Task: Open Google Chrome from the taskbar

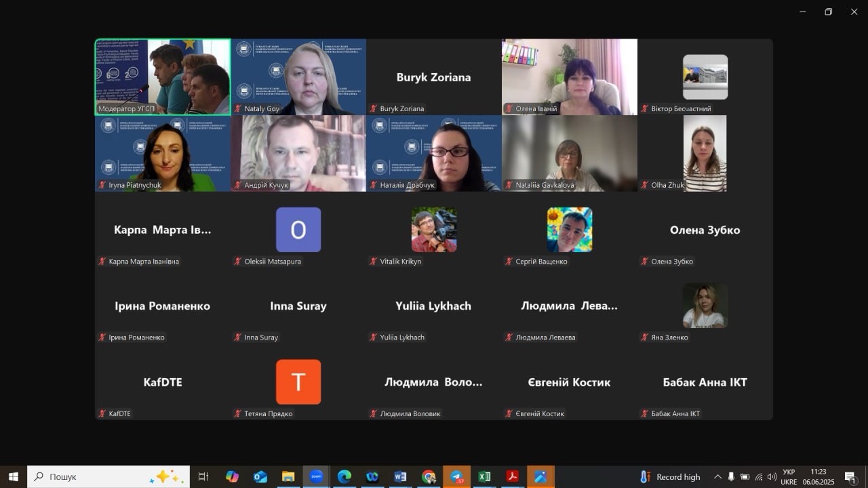Action: pyautogui.click(x=428, y=476)
